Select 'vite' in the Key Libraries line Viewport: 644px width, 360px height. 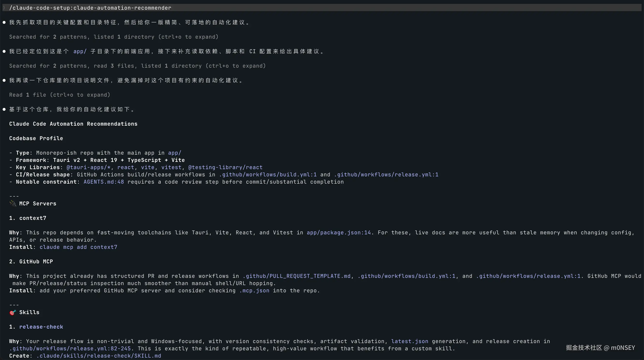[148, 167]
